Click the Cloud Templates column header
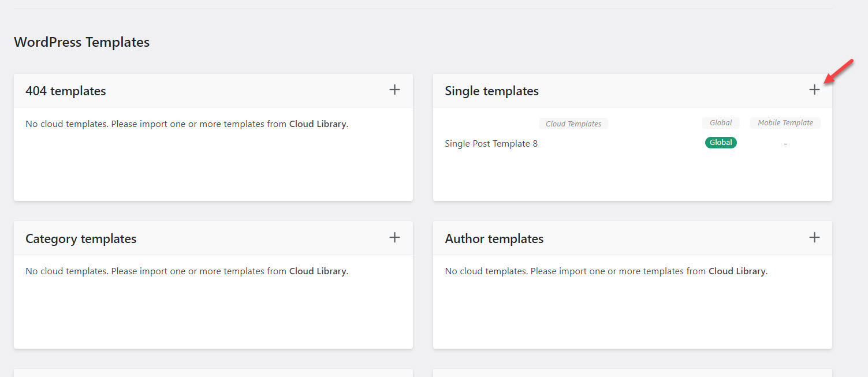This screenshot has width=868, height=377. 573,124
